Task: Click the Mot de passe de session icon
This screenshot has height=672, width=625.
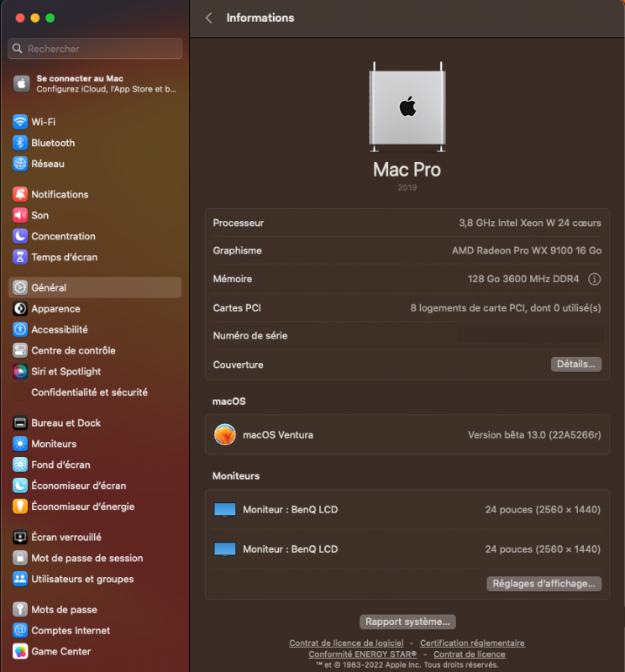Action: click(20, 558)
